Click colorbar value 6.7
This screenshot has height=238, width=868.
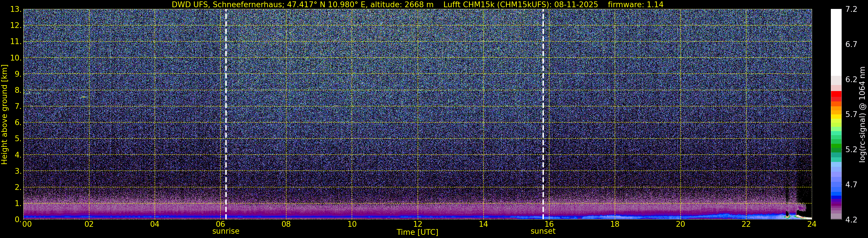coord(851,44)
